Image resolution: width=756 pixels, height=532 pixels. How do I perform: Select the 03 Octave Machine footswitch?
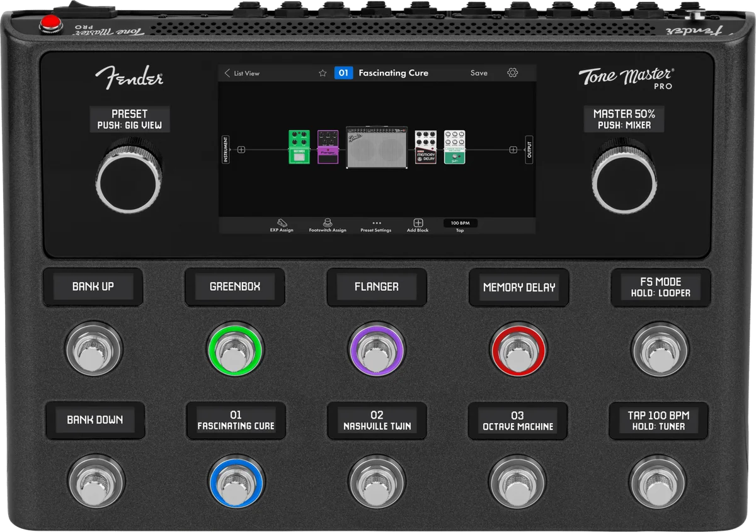pyautogui.click(x=518, y=482)
